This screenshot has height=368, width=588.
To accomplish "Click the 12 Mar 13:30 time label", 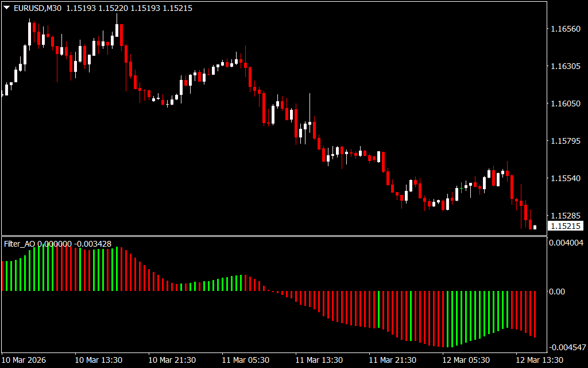I will point(539,360).
